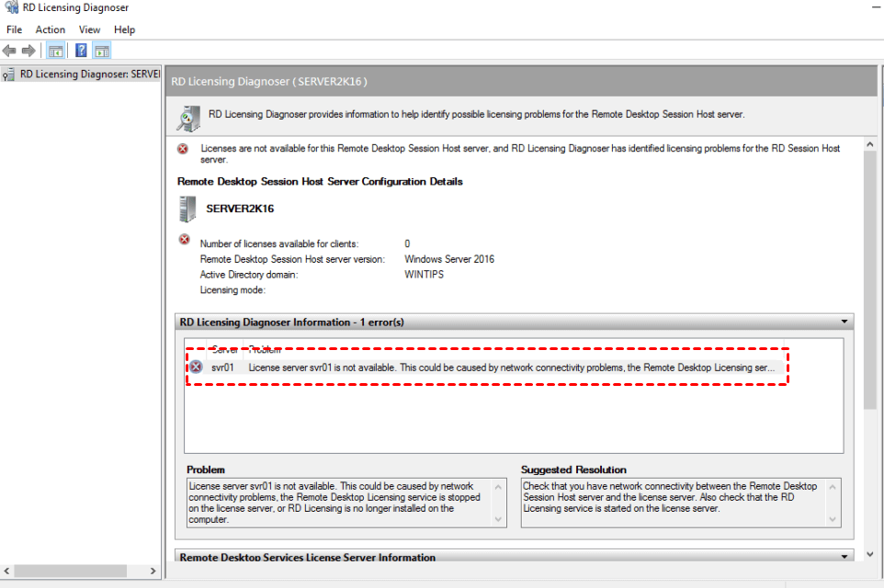Screen dimensions: 884x588
Task: Click the error icon in svr01 row
Action: [x=196, y=367]
